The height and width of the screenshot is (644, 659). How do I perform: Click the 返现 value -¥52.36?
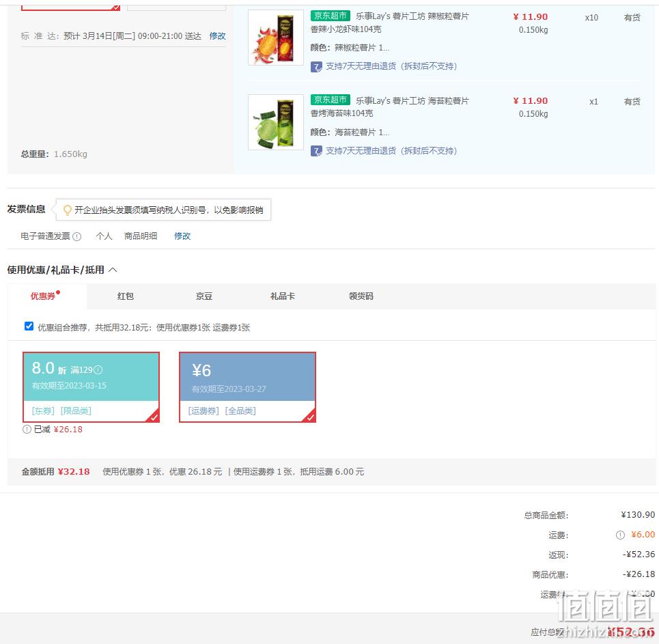(x=639, y=555)
